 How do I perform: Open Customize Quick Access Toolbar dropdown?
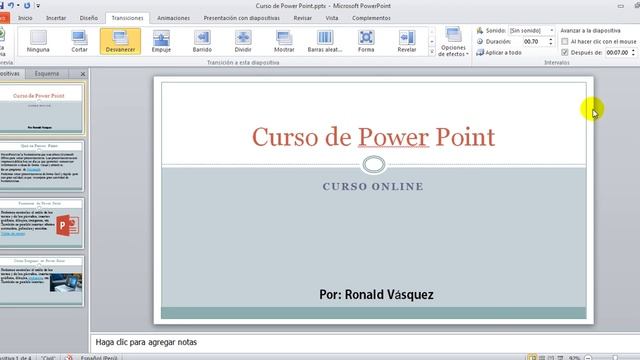click(x=38, y=6)
